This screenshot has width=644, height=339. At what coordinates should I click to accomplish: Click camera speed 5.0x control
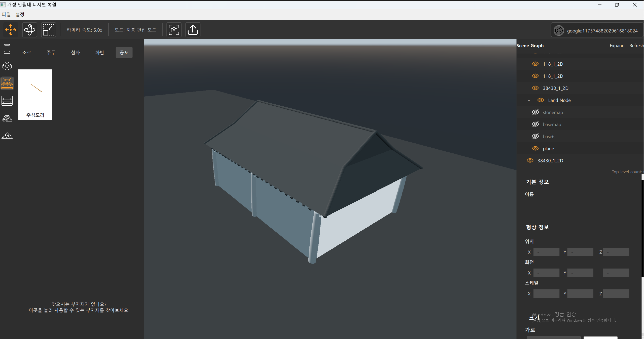click(x=84, y=30)
